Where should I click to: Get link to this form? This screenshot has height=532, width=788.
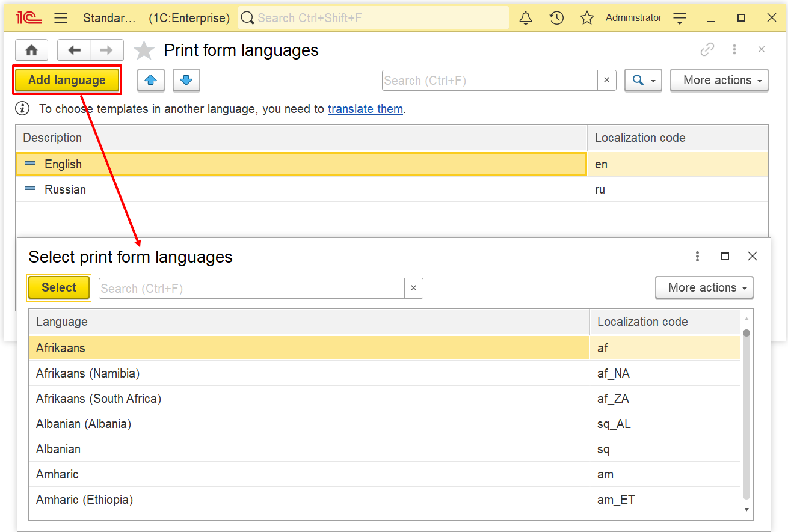[707, 49]
